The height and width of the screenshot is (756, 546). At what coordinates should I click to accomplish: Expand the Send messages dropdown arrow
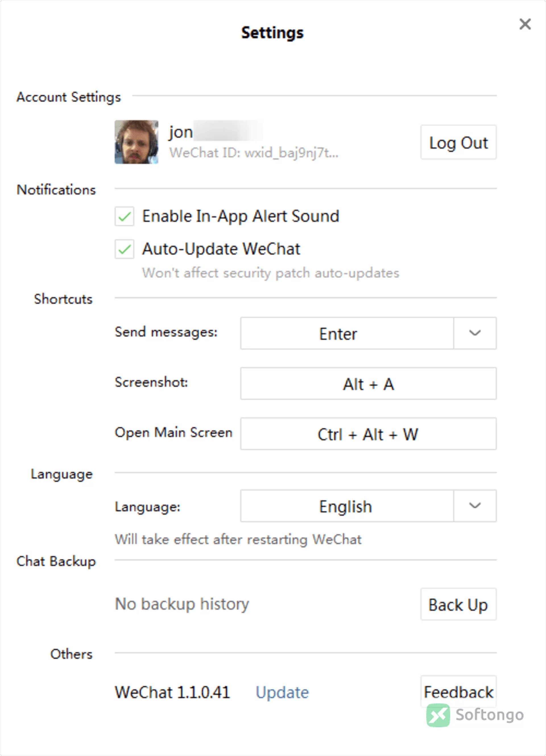[475, 333]
